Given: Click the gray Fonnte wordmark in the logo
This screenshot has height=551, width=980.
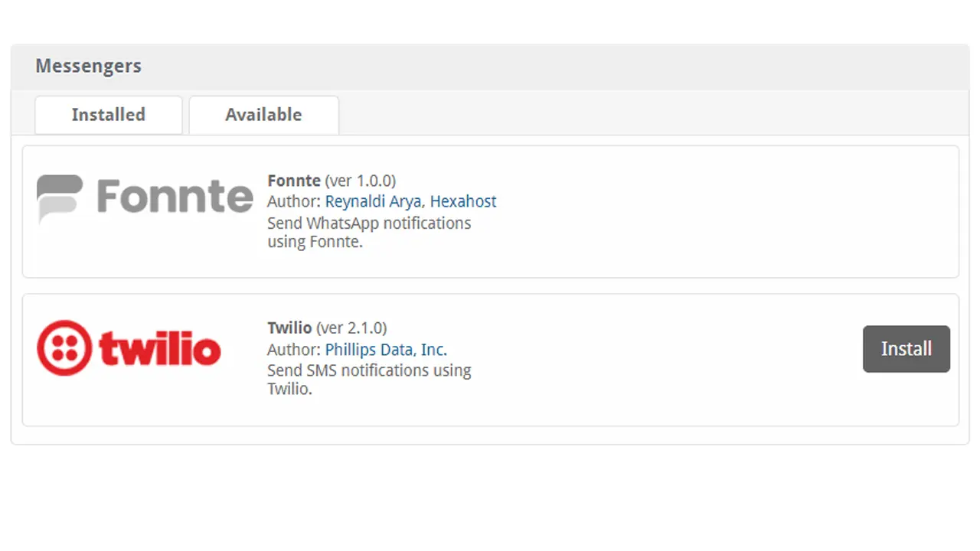Looking at the screenshot, I should click(x=175, y=196).
